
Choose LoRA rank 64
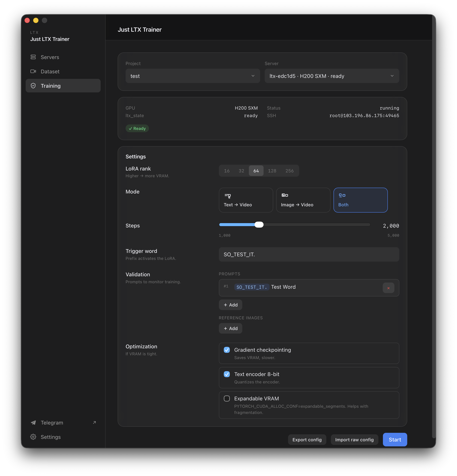pyautogui.click(x=256, y=171)
